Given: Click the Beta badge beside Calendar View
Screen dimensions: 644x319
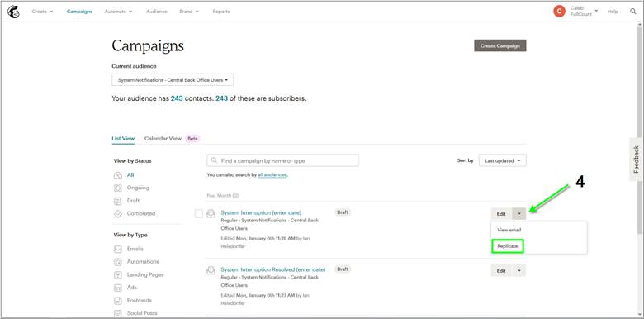Looking at the screenshot, I should click(x=192, y=139).
